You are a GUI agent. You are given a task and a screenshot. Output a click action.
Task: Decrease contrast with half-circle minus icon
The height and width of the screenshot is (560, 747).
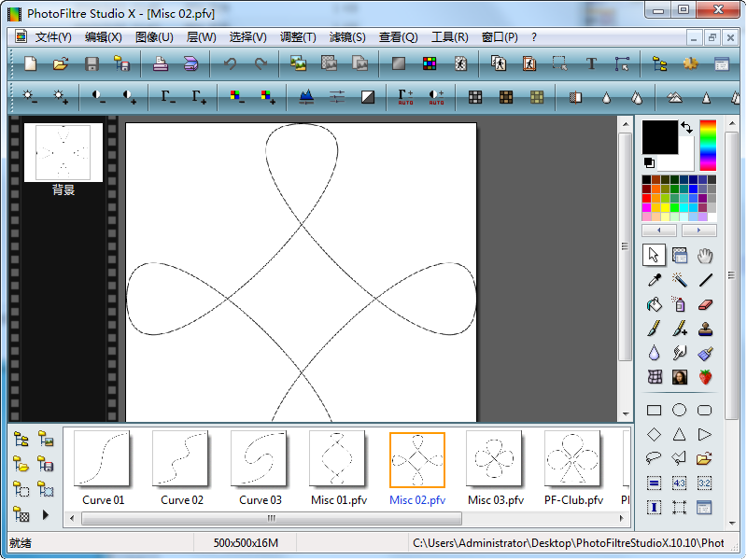(x=99, y=97)
